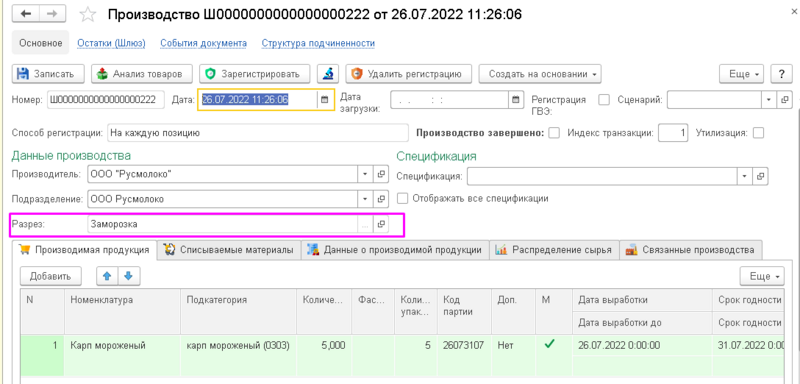The width and height of the screenshot is (800, 384).
Task: Toggle Регистрация ГВЭ checkbox
Action: pos(604,100)
